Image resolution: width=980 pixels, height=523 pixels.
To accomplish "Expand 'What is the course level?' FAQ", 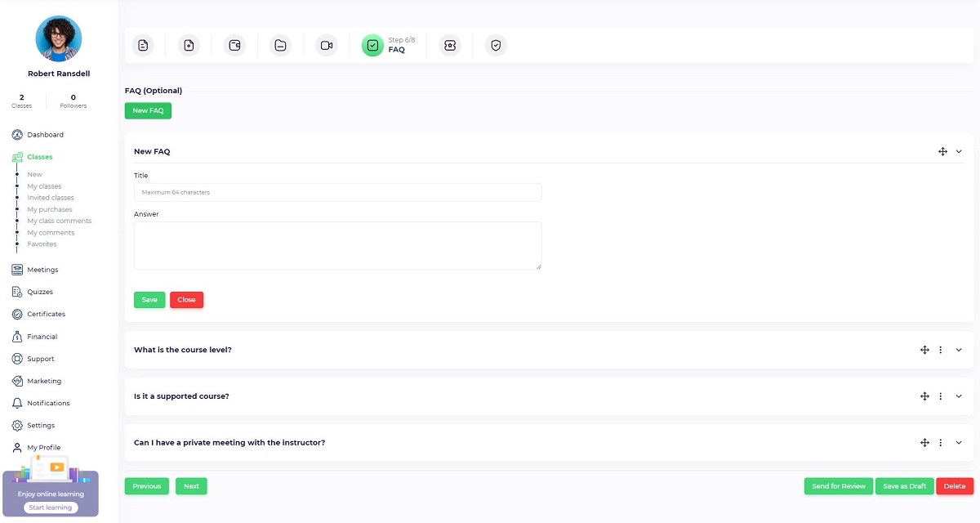I will [959, 350].
